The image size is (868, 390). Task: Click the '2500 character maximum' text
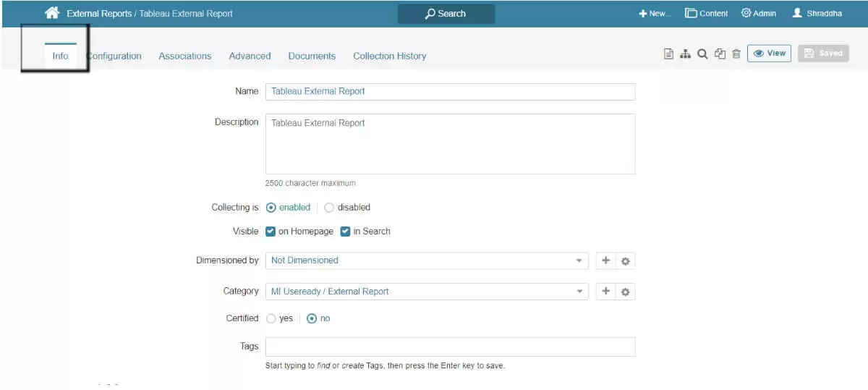[310, 183]
